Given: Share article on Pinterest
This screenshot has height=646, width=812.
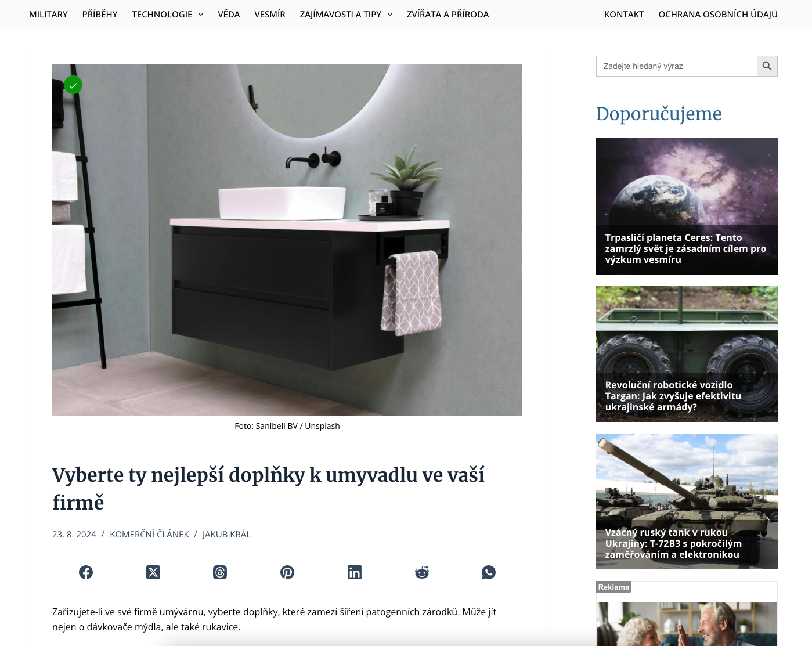Looking at the screenshot, I should click(x=287, y=572).
